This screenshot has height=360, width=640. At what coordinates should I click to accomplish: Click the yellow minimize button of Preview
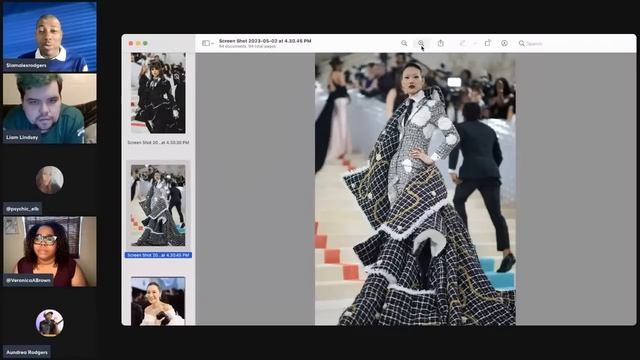(x=138, y=43)
